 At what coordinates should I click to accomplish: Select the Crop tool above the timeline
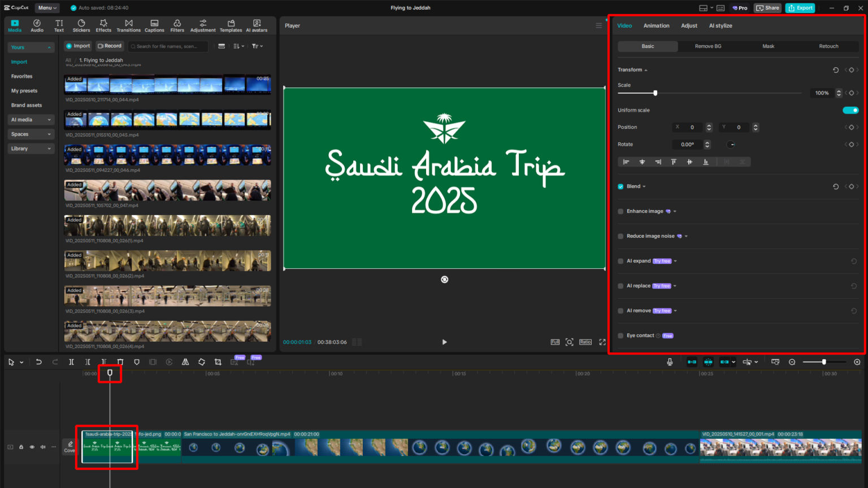218,361
